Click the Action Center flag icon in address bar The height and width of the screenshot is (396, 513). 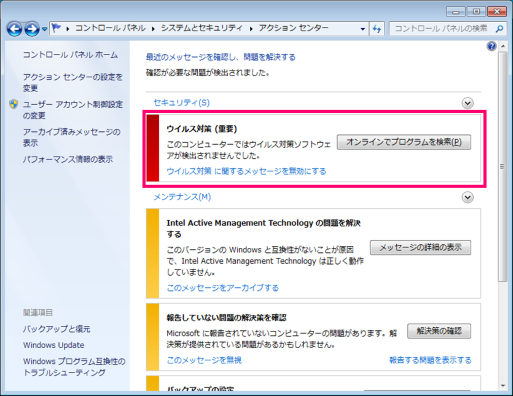[57, 28]
